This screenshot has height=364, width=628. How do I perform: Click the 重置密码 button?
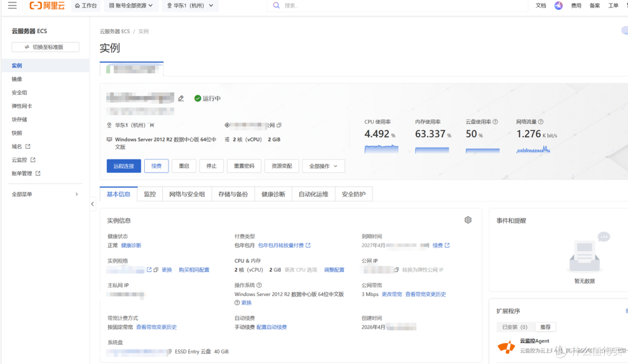(244, 166)
